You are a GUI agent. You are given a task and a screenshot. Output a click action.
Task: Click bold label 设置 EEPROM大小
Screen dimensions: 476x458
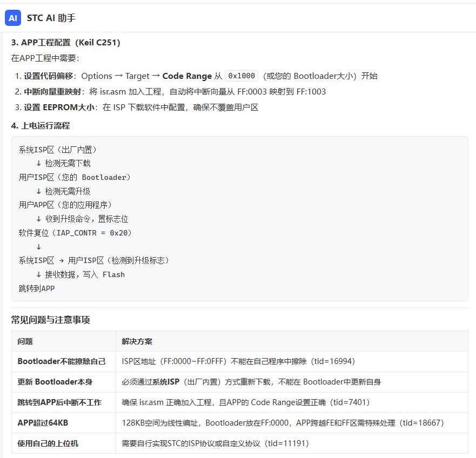click(59, 107)
